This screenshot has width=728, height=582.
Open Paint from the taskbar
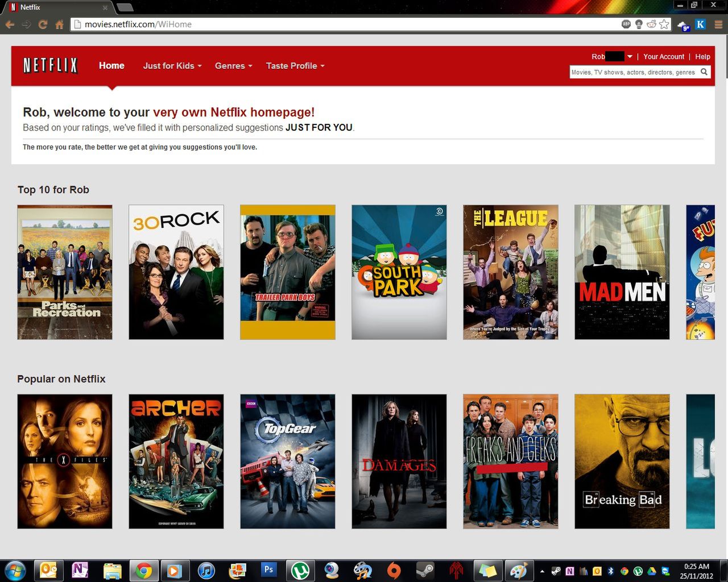point(519,570)
